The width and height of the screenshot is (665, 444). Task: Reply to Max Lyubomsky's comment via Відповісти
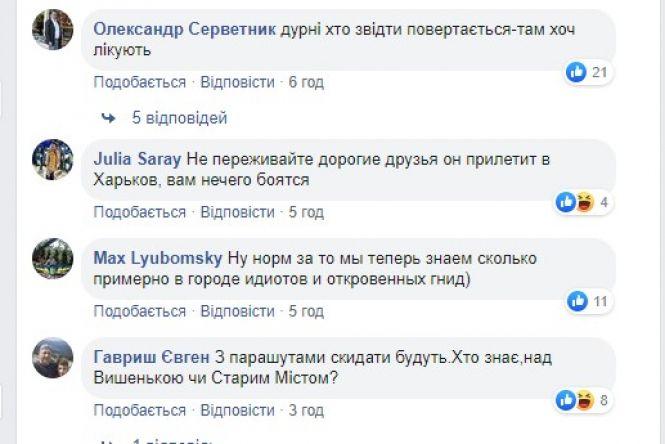point(237,311)
